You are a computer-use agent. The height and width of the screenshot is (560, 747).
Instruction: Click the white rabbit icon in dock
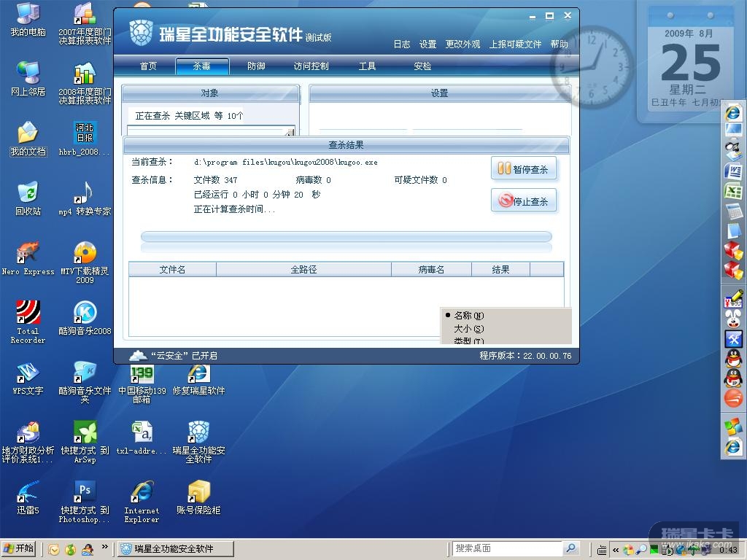click(x=734, y=319)
